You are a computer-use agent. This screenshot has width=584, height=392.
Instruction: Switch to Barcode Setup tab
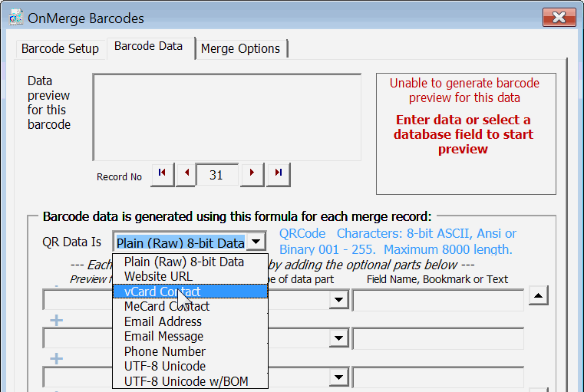click(x=60, y=48)
